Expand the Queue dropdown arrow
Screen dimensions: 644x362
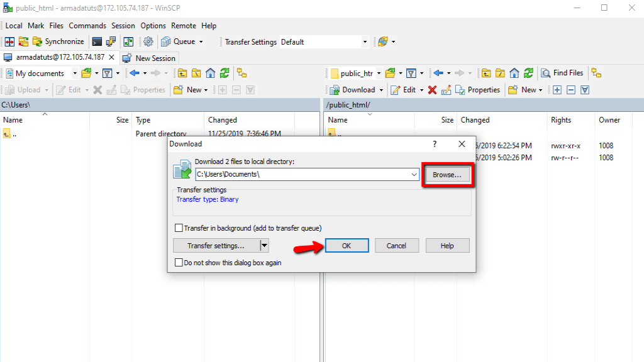tap(201, 42)
